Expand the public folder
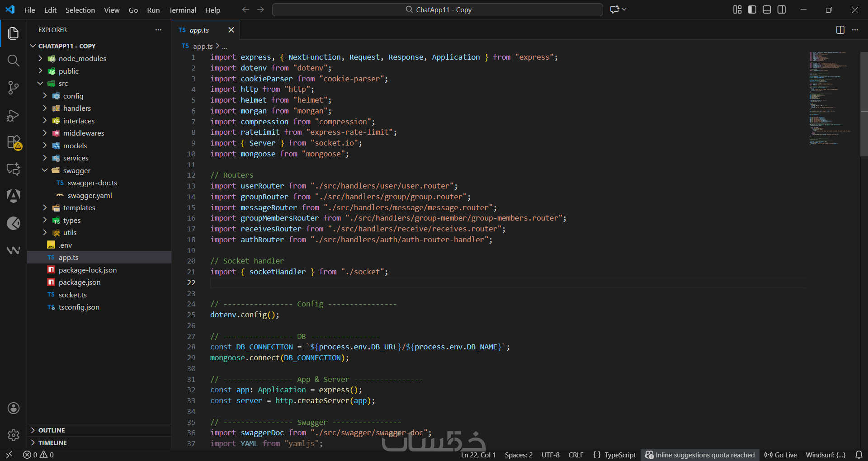Viewport: 868px width, 461px height. [69, 71]
